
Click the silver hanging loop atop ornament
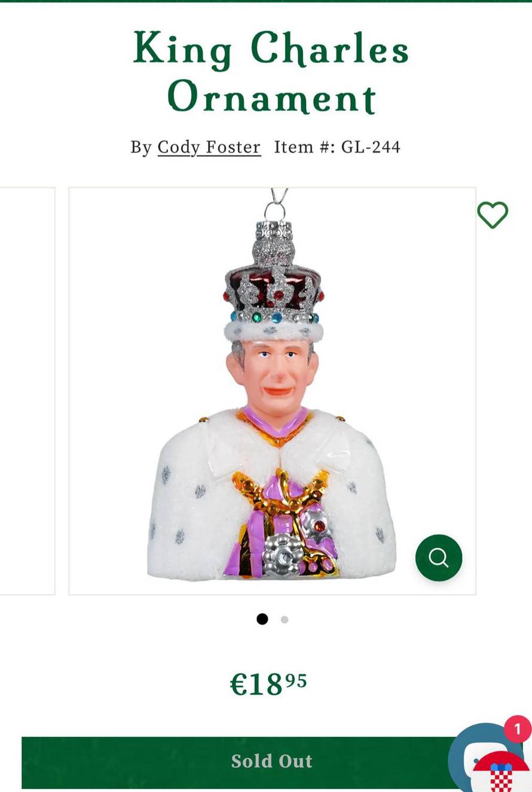pyautogui.click(x=274, y=211)
